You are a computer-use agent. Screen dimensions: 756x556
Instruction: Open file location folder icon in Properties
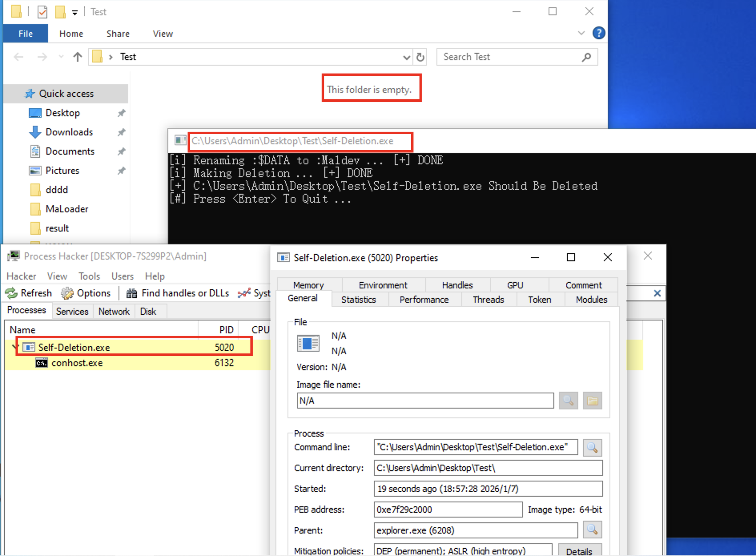[592, 401]
